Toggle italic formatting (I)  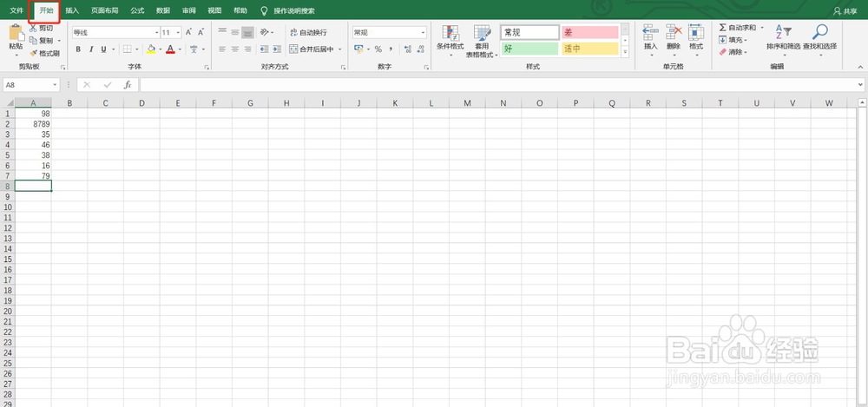point(91,49)
